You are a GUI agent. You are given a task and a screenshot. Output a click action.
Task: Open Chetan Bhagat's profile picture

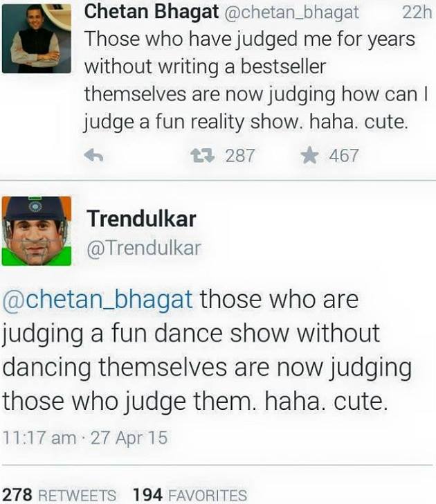point(37,39)
